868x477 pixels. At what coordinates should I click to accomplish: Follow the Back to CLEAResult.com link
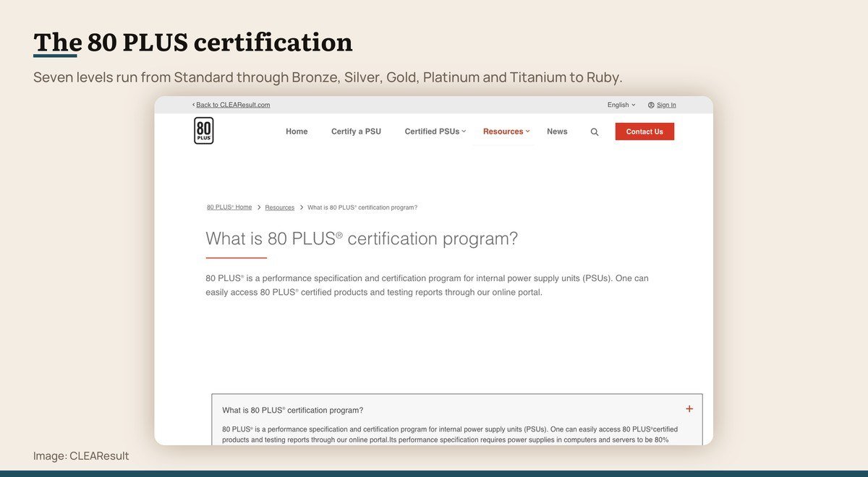pyautogui.click(x=233, y=105)
